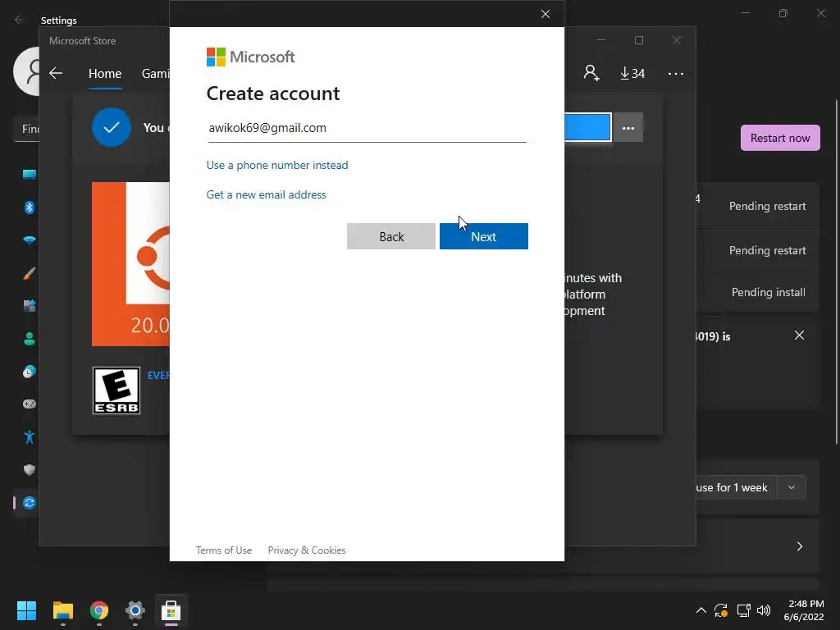840x630 pixels.
Task: Open Accessibility category in Settings sidebar
Action: (30, 437)
